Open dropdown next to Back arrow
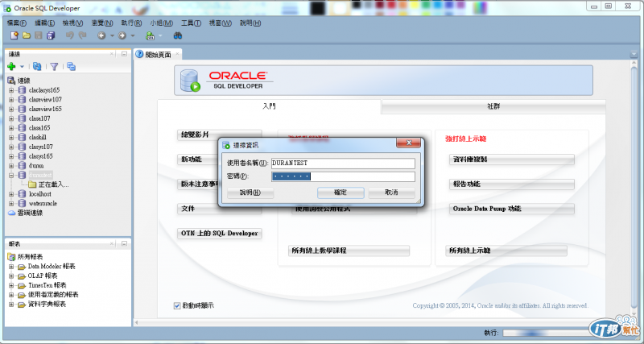 click(112, 35)
